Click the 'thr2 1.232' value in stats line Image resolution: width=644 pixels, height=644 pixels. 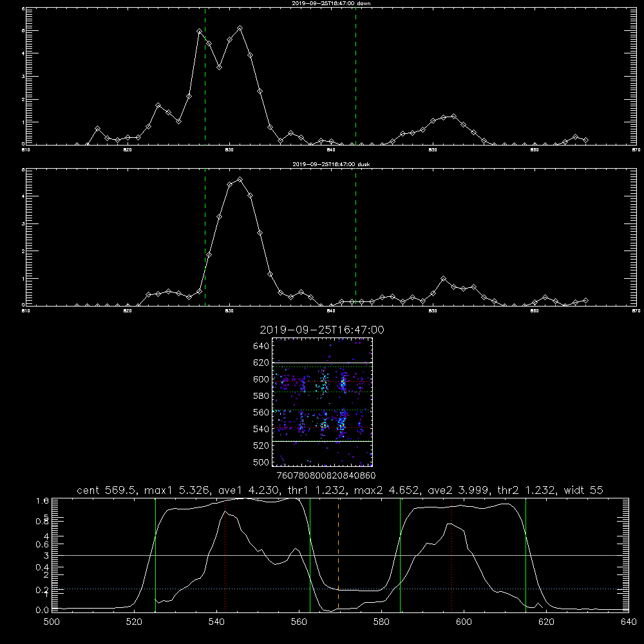(x=526, y=490)
